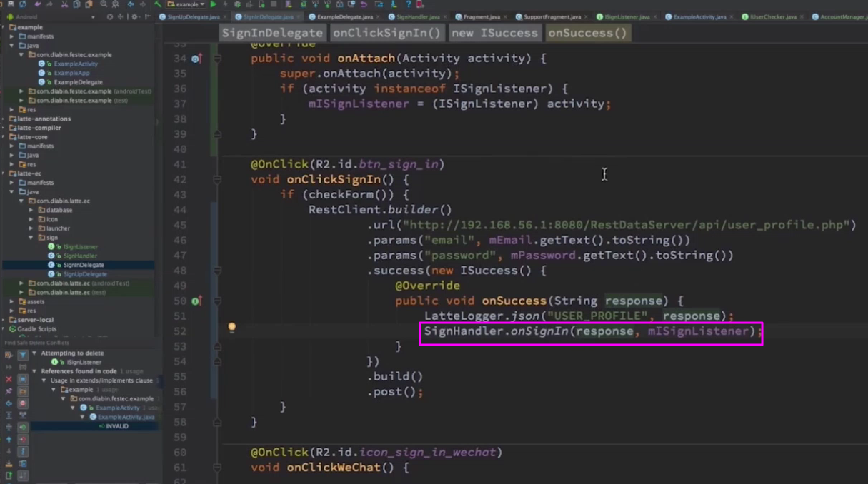Click the Make Project hammer icon
868x484 pixels.
[x=157, y=4]
